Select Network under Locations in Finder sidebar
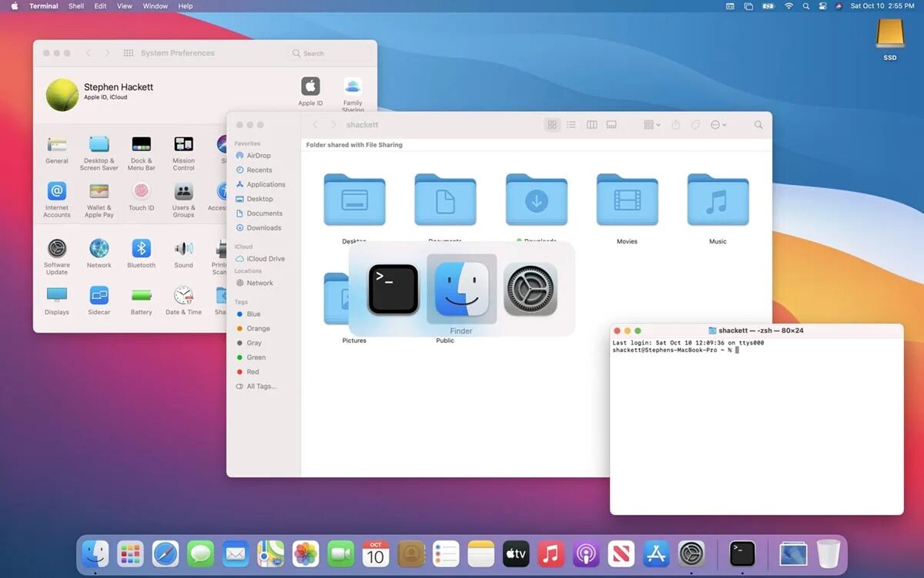The height and width of the screenshot is (578, 924). coord(254,284)
